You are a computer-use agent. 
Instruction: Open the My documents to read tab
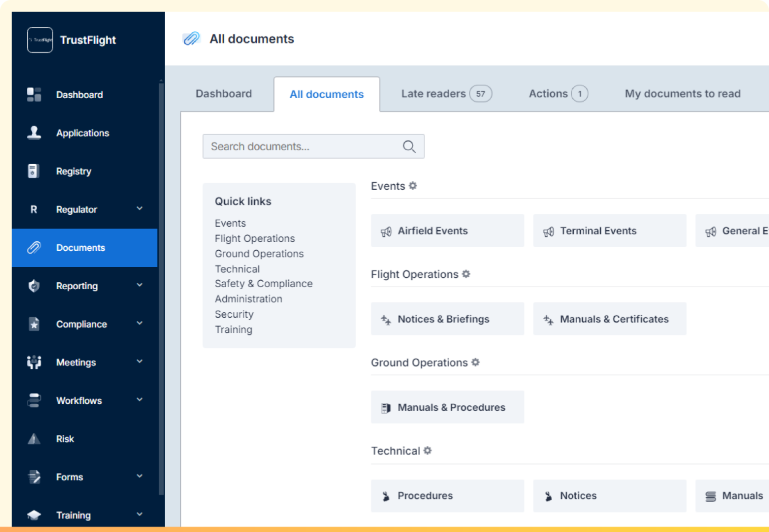[x=682, y=94]
